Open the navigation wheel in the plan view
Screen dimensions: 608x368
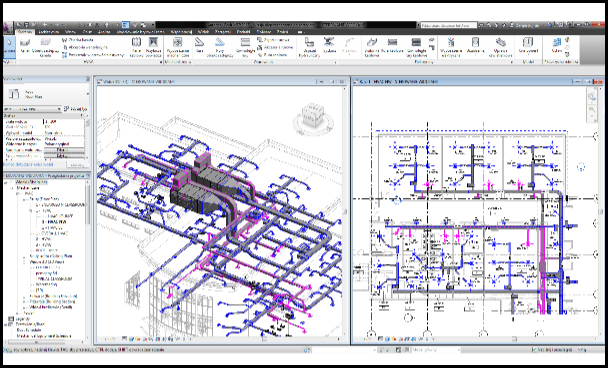pos(592,97)
